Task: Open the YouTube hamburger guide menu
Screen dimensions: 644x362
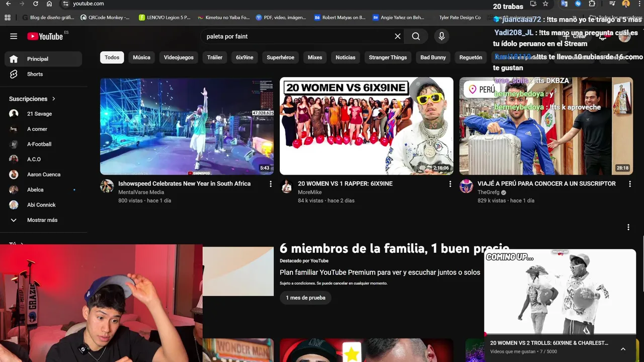Action: (14, 36)
